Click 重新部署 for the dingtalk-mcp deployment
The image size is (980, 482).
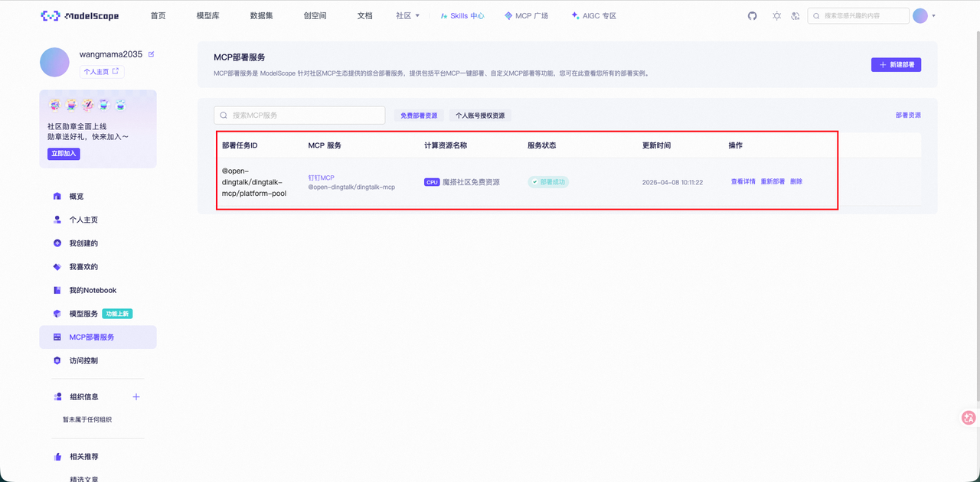pyautogui.click(x=773, y=182)
